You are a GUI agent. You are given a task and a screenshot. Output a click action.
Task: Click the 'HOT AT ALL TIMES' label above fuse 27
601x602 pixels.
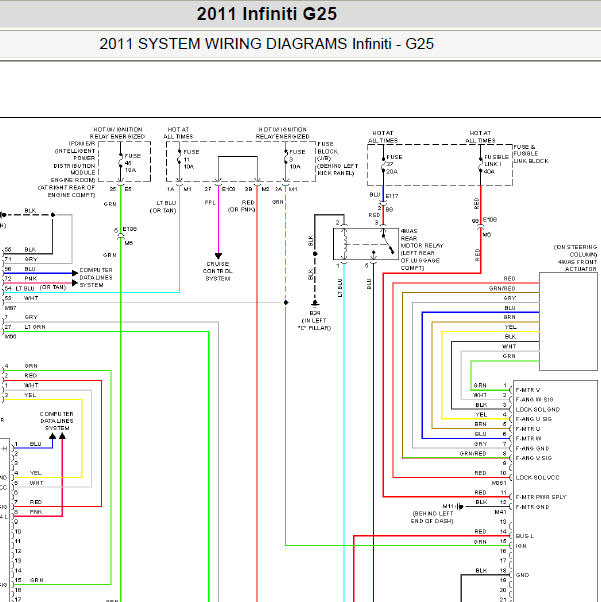383,137
